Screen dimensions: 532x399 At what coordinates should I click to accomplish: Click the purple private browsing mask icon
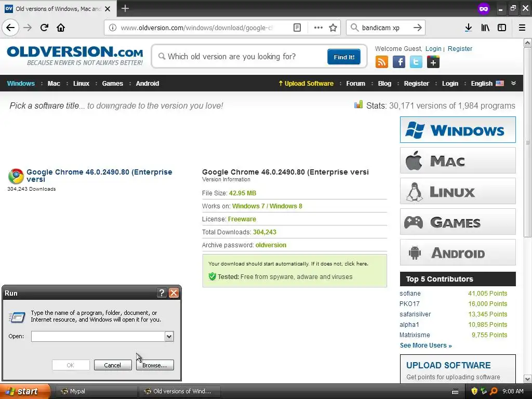[x=484, y=8]
